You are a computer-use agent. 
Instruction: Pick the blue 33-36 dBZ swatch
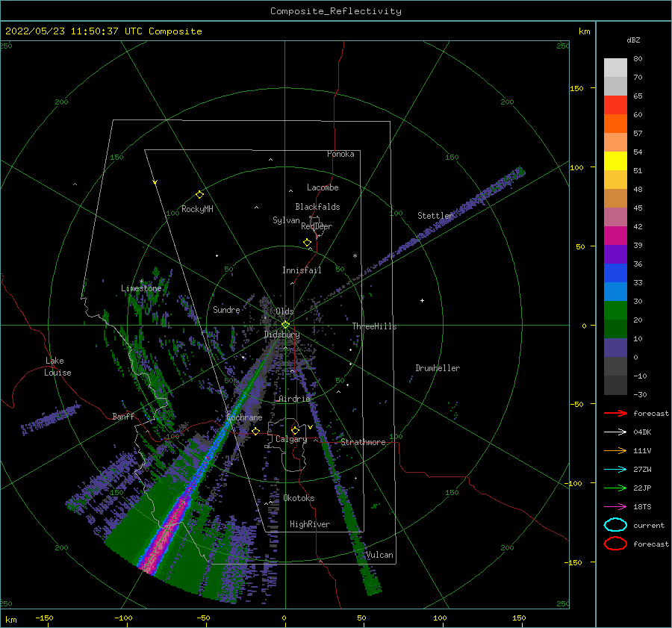pyautogui.click(x=615, y=273)
